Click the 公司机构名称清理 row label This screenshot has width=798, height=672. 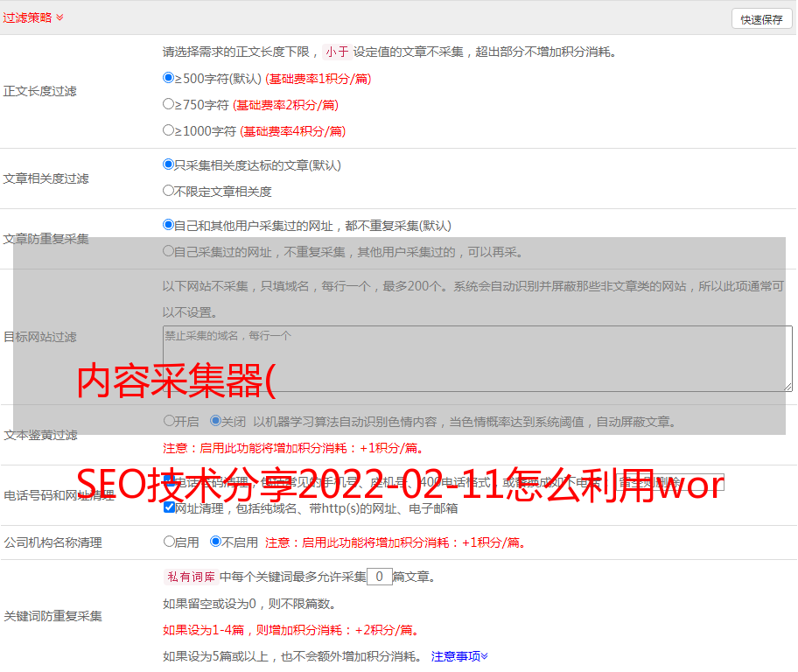pyautogui.click(x=52, y=542)
